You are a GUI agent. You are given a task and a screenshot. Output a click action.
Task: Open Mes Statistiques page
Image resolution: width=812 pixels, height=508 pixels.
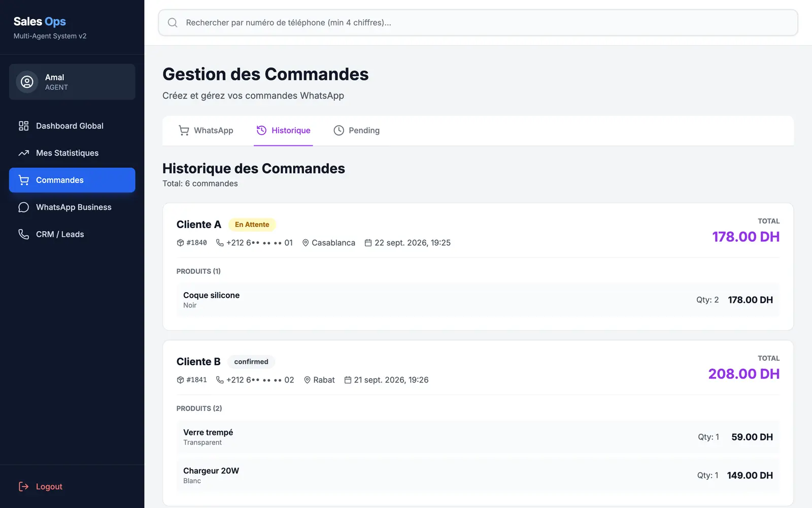coord(72,153)
